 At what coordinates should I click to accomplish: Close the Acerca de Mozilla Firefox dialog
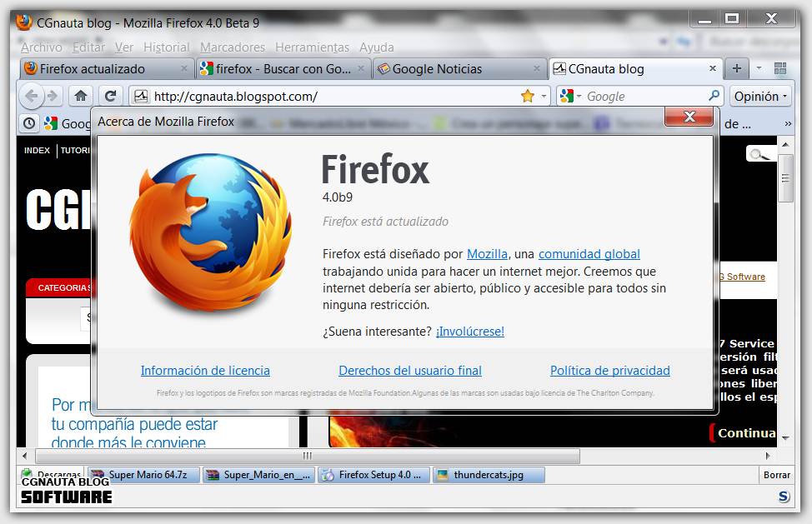tap(689, 117)
